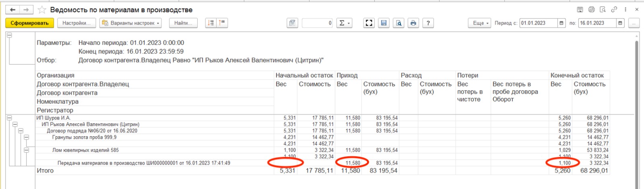Add report to favorites with star icon
The width and height of the screenshot is (644, 189).
[x=42, y=10]
